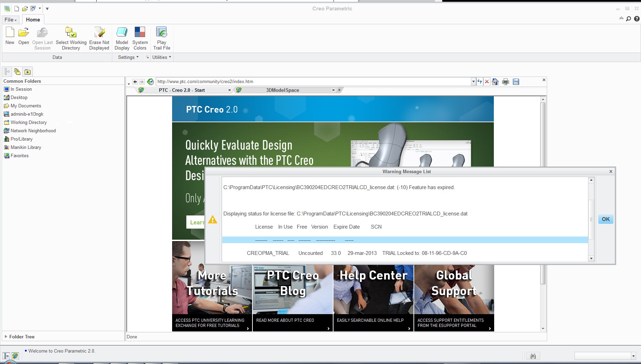Click the binoculars Find icon in status bar

(533, 356)
